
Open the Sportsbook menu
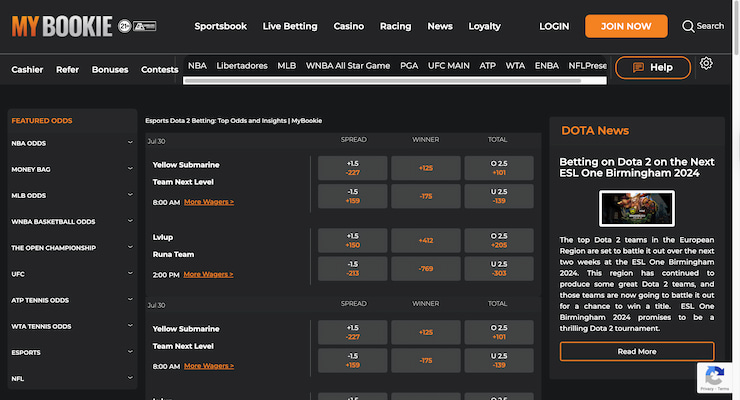point(220,26)
